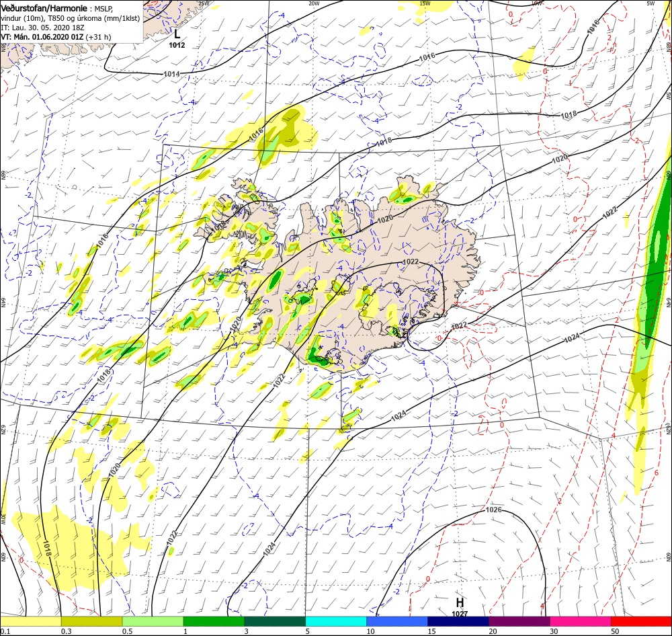Image resolution: width=672 pixels, height=636 pixels.
Task: Click the 'VT: Mán. 01.06.2020 01Z' valid time
Action: pos(42,37)
